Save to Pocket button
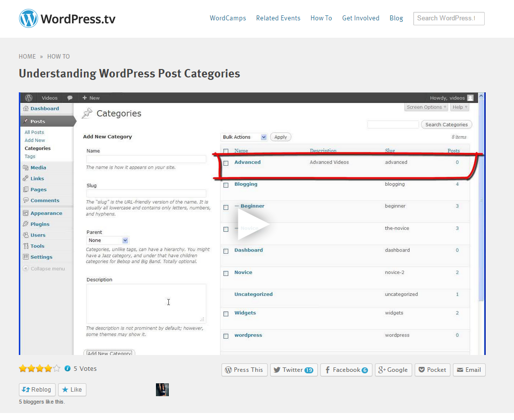This screenshot has width=514, height=420. tap(433, 370)
